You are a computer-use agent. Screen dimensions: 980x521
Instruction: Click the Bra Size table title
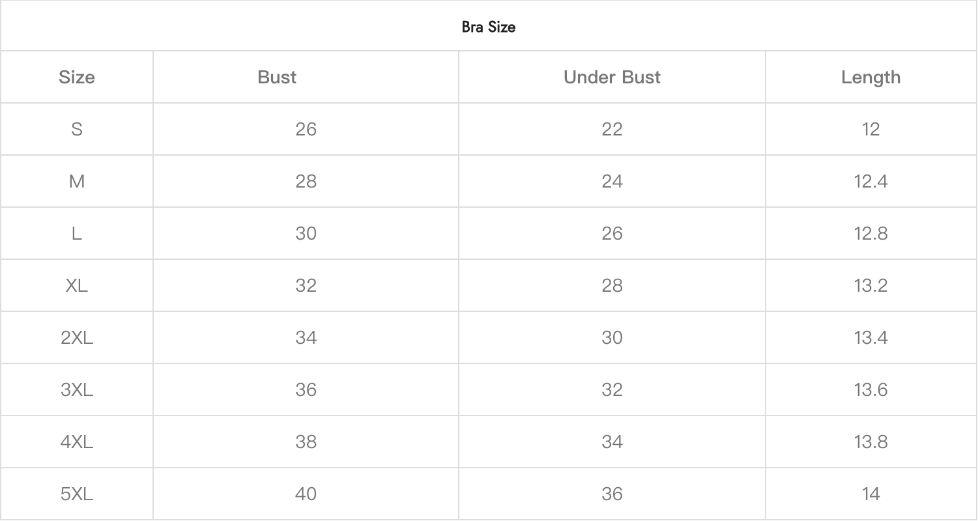pyautogui.click(x=489, y=27)
